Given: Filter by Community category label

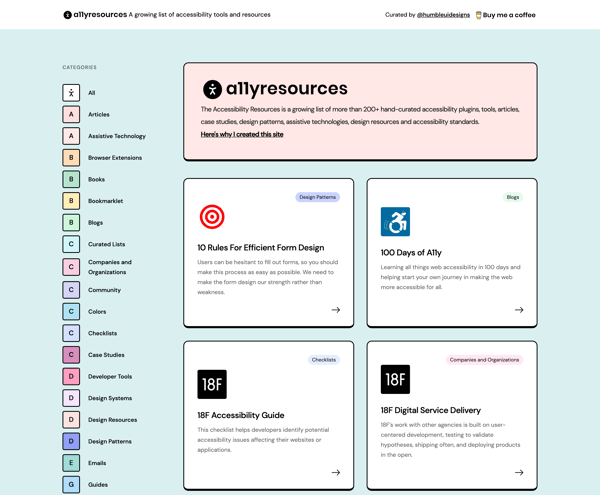Looking at the screenshot, I should [104, 290].
